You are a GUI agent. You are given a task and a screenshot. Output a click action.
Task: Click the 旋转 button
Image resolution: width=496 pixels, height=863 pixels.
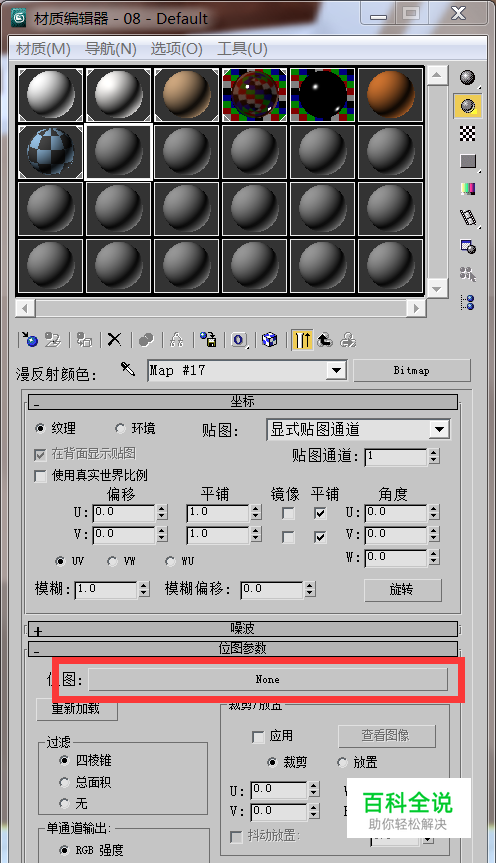click(402, 590)
